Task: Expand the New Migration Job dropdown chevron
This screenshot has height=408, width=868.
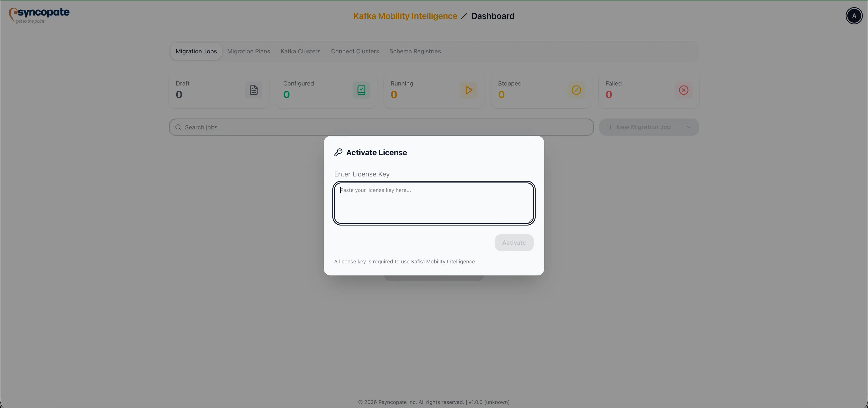Action: click(x=689, y=127)
